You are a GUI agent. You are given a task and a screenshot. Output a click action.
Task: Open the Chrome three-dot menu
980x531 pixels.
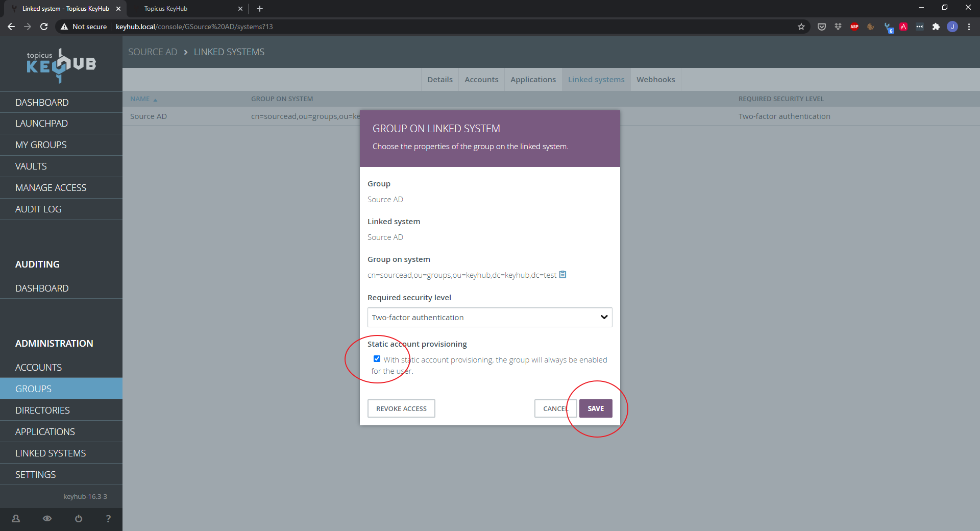point(969,27)
